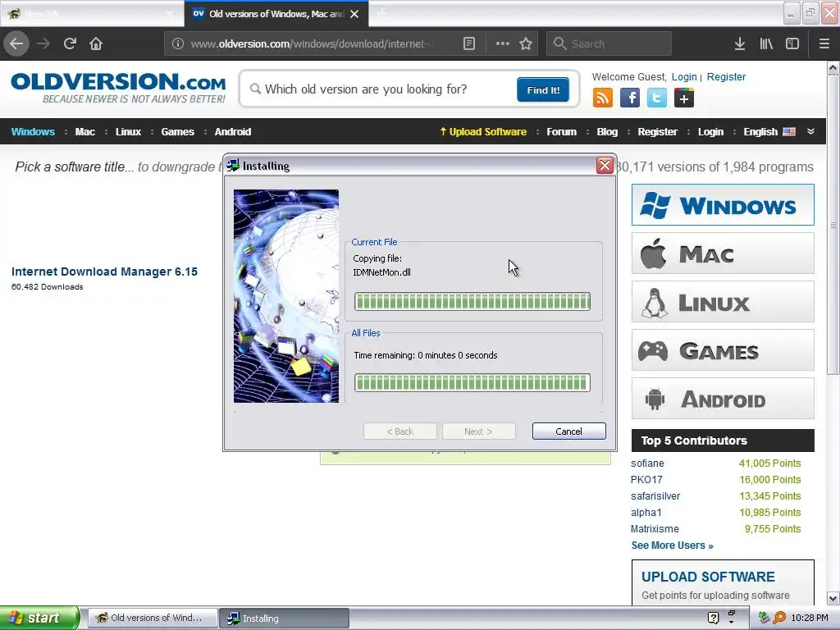
Task: Cancel the installation
Action: coord(569,431)
